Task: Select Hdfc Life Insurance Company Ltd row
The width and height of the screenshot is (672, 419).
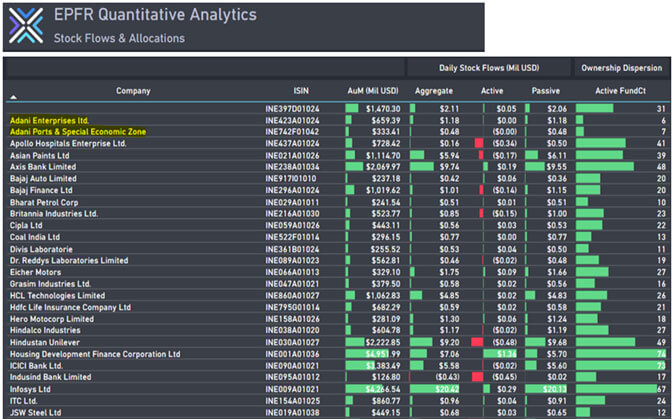Action: (x=338, y=307)
